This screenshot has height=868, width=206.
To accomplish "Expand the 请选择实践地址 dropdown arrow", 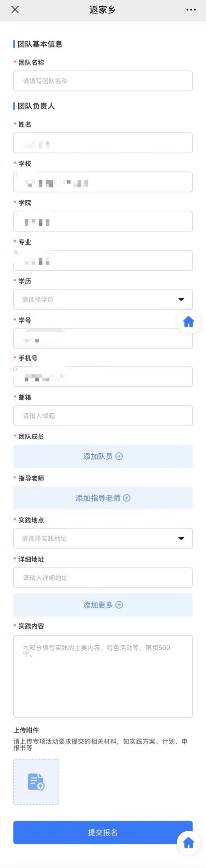I will click(181, 538).
